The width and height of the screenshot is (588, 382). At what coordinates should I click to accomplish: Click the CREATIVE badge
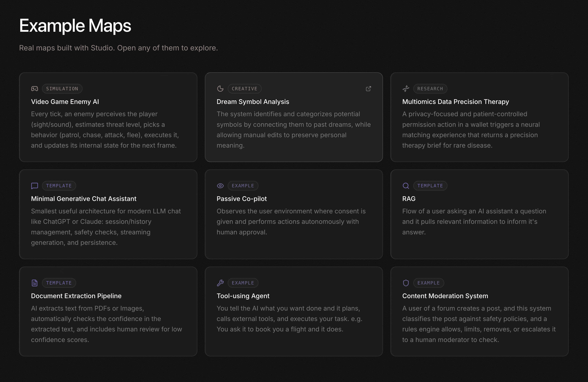coord(245,89)
